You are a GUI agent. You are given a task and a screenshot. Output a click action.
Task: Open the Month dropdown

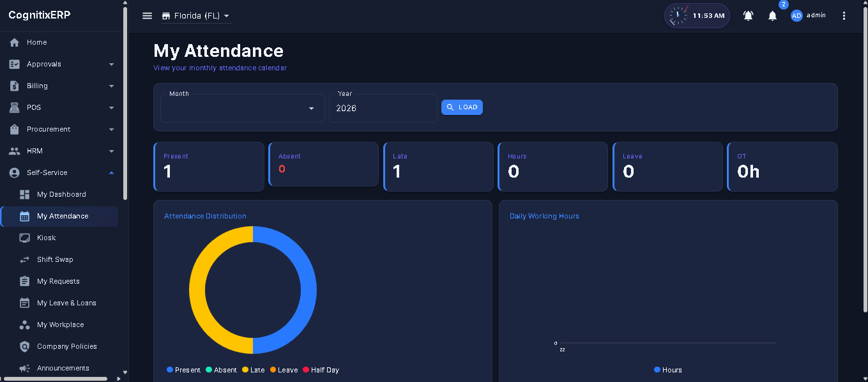[243, 109]
